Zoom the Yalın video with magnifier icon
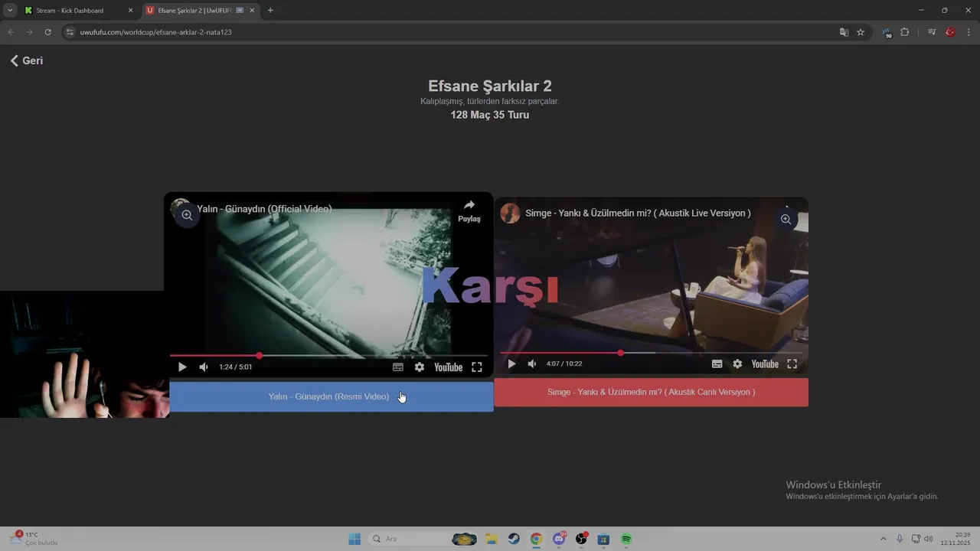980x551 pixels. click(187, 216)
